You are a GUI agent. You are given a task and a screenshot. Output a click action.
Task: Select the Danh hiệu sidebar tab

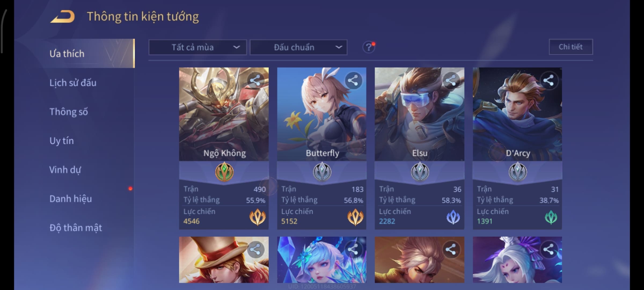pos(71,199)
